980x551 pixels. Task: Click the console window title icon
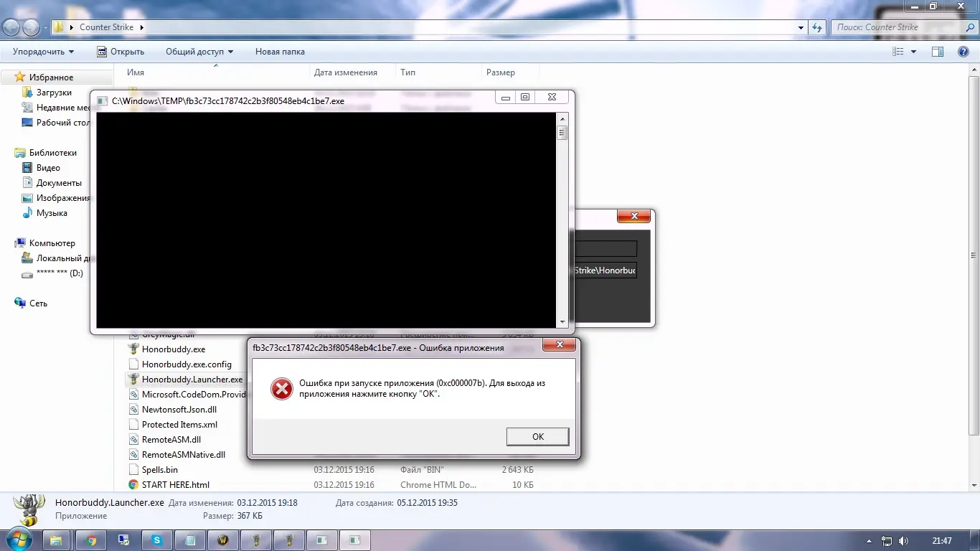point(103,101)
